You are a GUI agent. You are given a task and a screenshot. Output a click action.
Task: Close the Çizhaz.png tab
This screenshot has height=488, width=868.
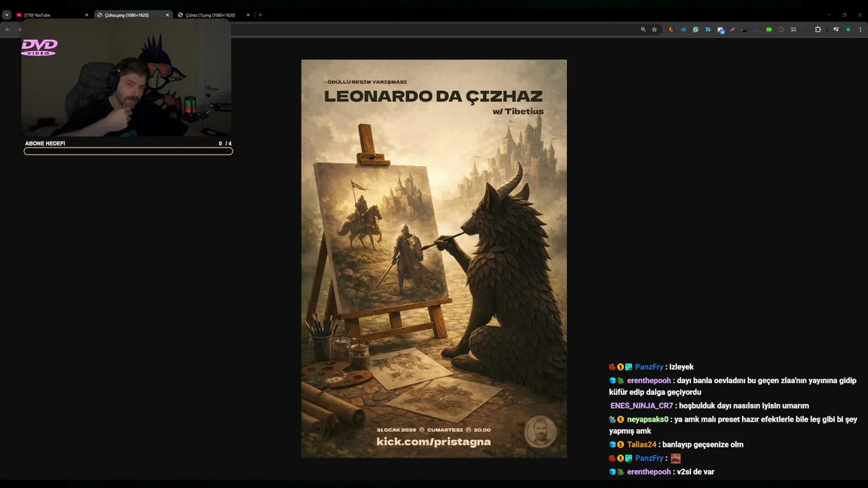coord(167,15)
